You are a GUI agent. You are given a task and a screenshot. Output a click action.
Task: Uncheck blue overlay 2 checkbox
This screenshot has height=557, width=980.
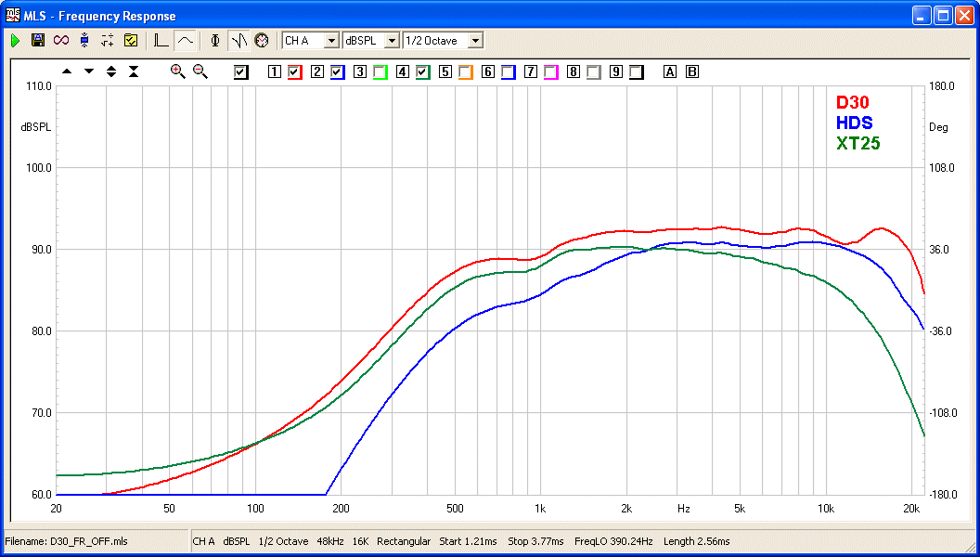point(338,72)
